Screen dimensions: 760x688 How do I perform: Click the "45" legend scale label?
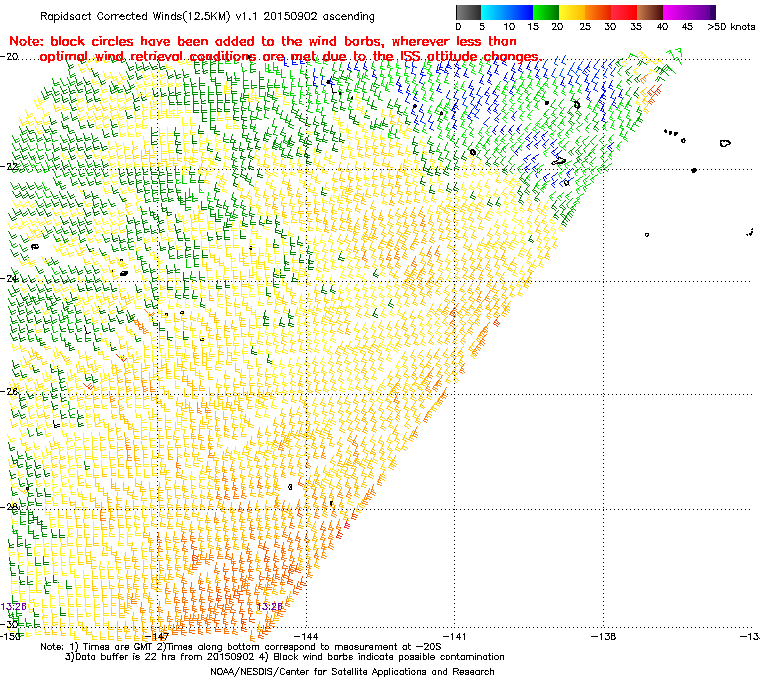(687, 27)
